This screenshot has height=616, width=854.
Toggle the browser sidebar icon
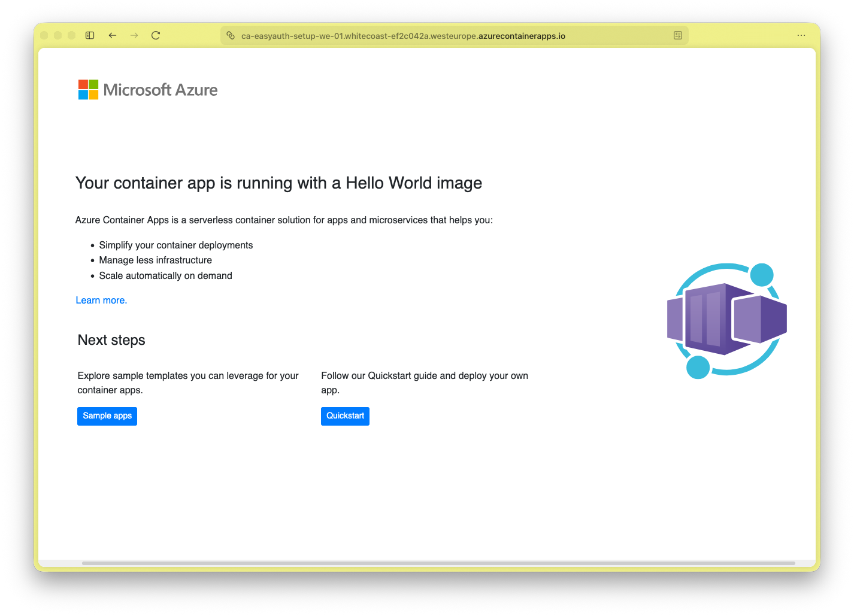(x=90, y=35)
